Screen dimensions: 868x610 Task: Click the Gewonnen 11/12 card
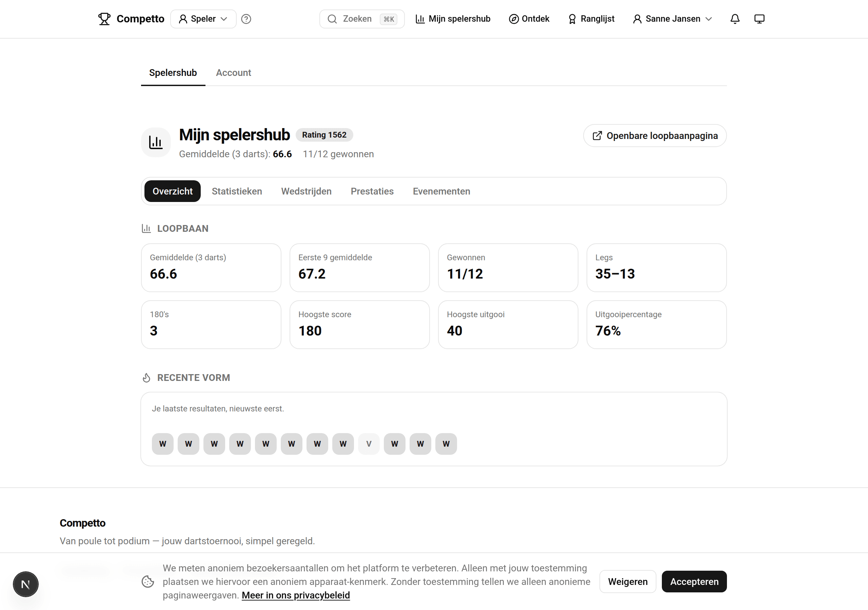[508, 268]
